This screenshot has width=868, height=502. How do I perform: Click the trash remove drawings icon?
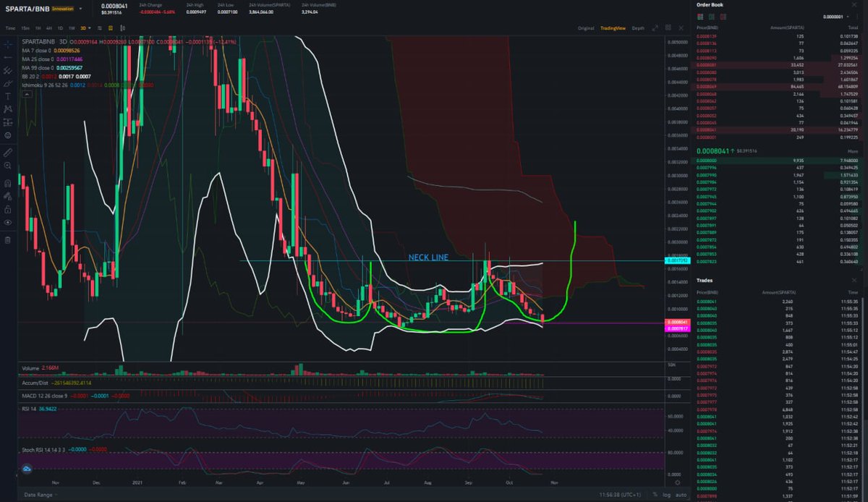[x=8, y=239]
